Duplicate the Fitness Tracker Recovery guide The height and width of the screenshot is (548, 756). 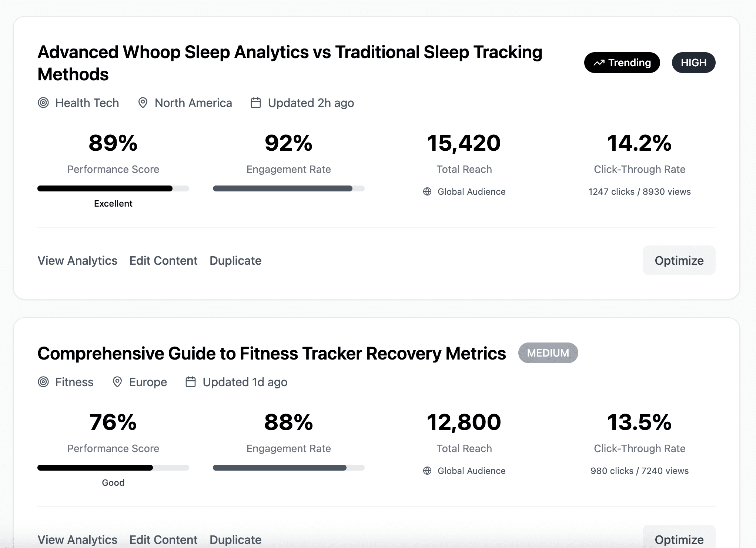click(235, 539)
